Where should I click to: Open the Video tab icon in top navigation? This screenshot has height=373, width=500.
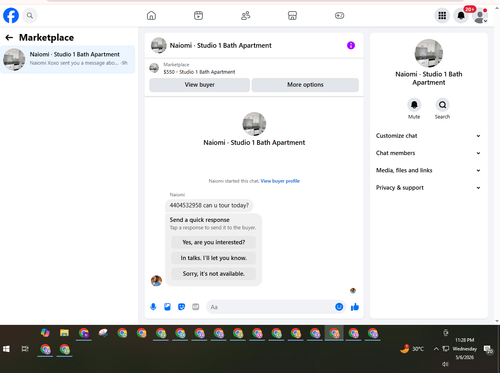(198, 16)
